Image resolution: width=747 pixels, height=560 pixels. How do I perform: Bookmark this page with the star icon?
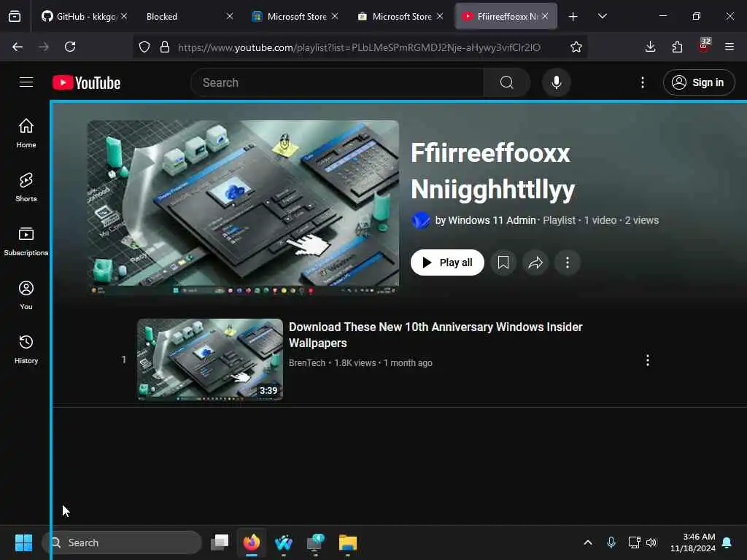click(x=576, y=47)
